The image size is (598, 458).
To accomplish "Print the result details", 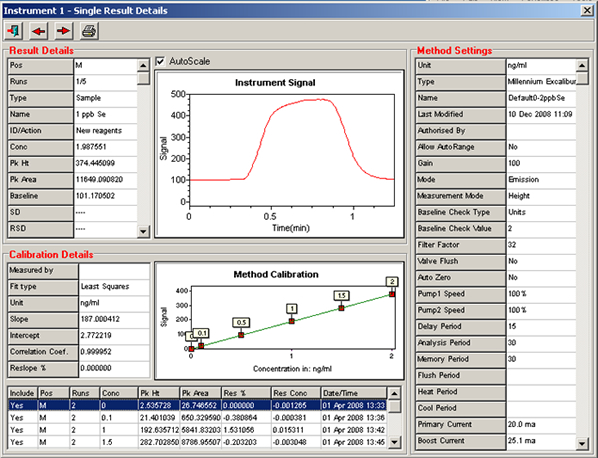I will tap(89, 31).
